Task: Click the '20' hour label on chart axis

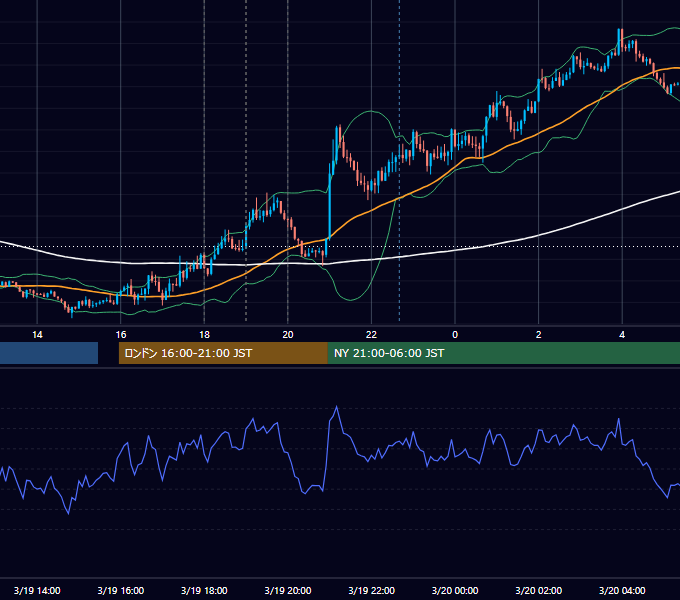Action: [x=288, y=335]
